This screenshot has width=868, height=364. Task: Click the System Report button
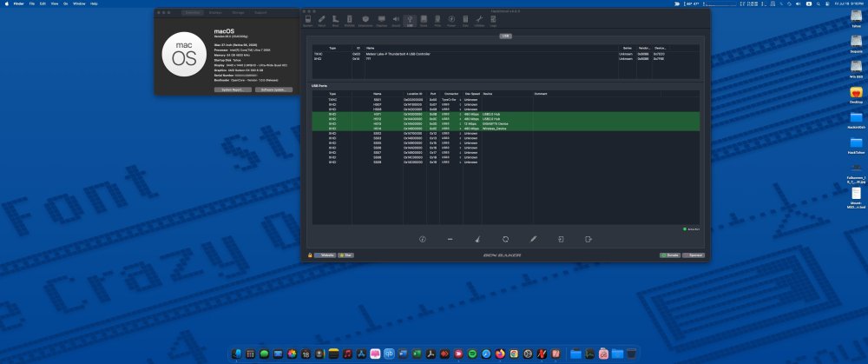233,89
